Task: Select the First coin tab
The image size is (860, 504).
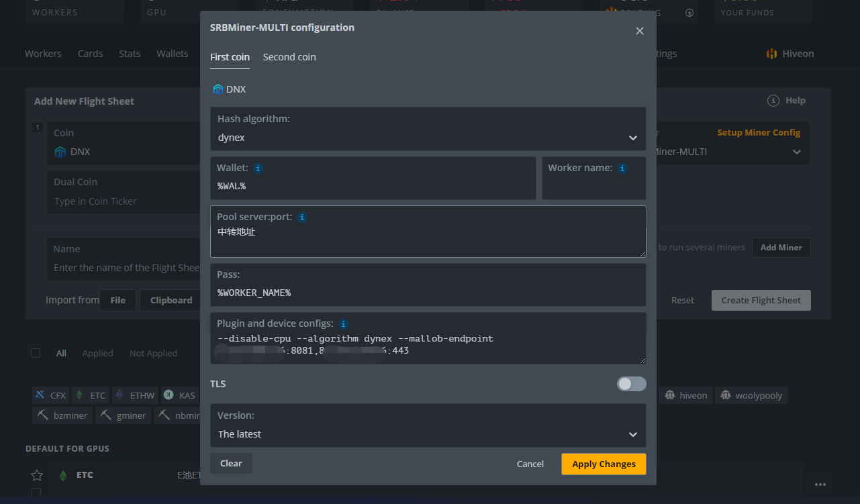Action: (x=230, y=57)
